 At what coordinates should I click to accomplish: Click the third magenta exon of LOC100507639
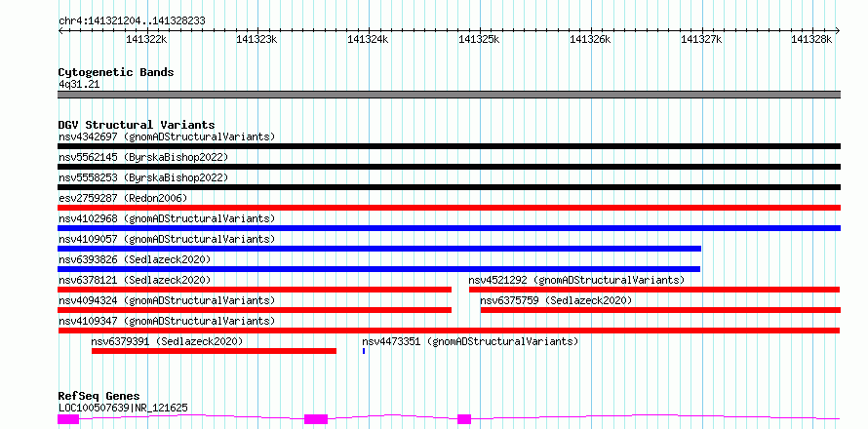tap(464, 419)
